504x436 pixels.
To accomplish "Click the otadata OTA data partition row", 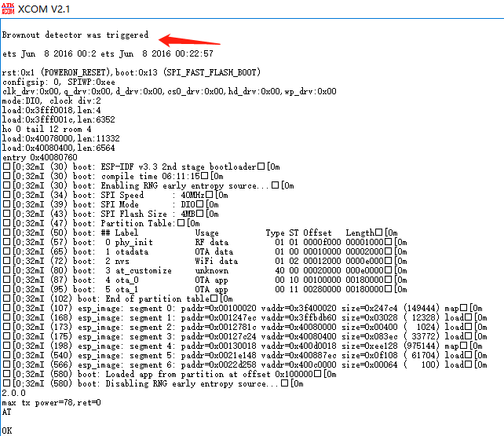I will point(205,251).
